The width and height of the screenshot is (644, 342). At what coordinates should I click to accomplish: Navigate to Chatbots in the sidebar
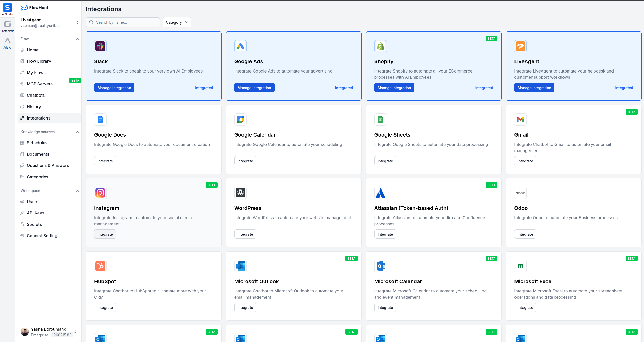tap(36, 95)
